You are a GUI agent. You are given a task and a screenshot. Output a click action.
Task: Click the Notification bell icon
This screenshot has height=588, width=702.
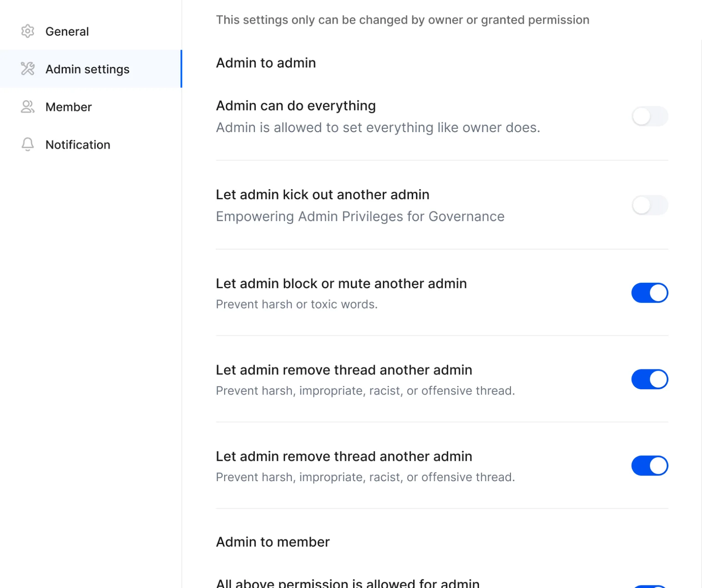pyautogui.click(x=28, y=145)
